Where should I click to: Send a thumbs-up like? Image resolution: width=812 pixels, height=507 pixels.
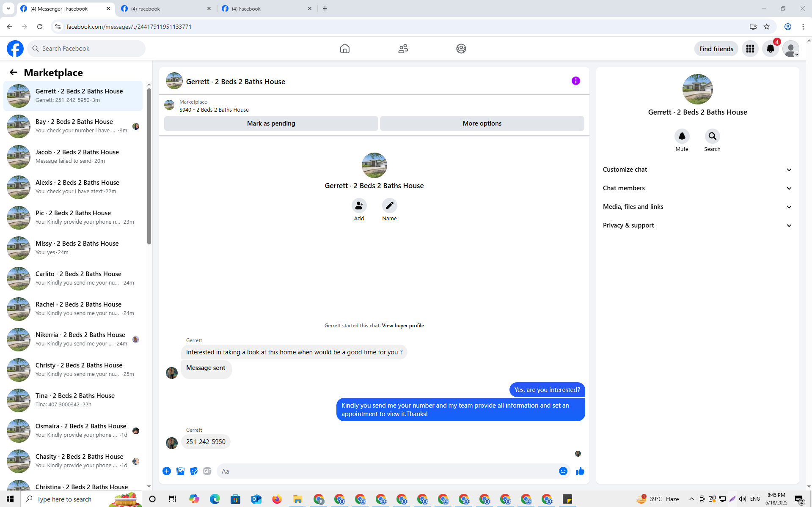click(580, 471)
